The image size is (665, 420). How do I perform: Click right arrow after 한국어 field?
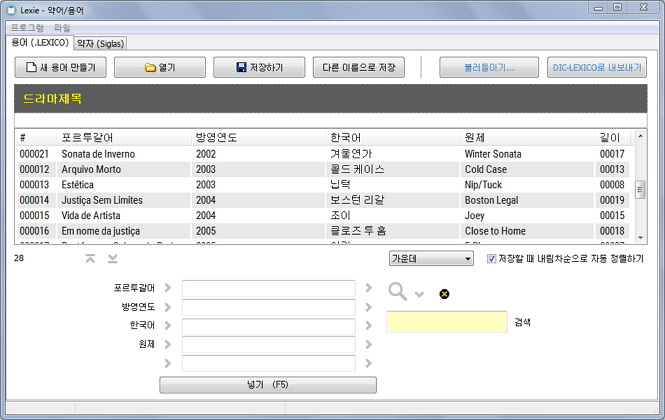coord(369,325)
